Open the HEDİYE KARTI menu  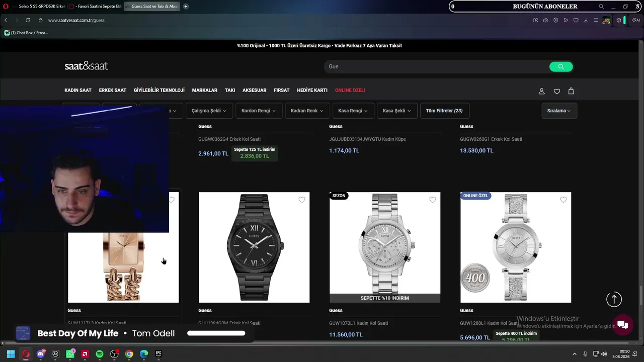[312, 90]
